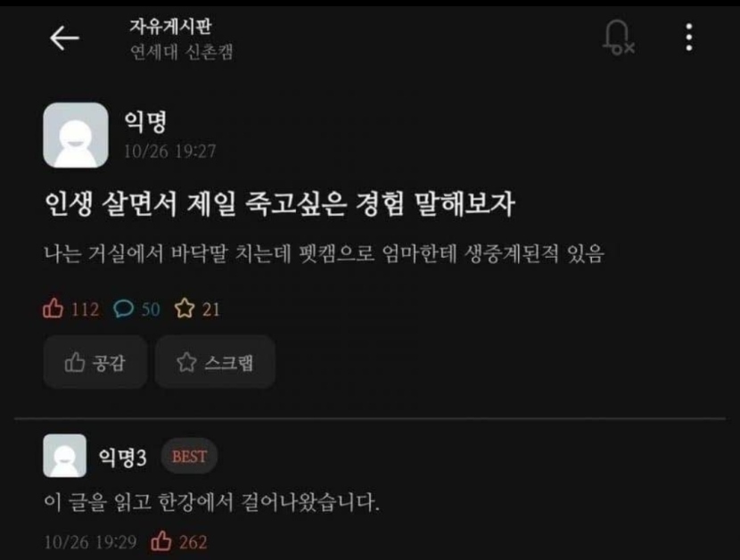Screen dimensions: 740x560
Task: Click the 익명3 commenter name
Action: coord(123,457)
